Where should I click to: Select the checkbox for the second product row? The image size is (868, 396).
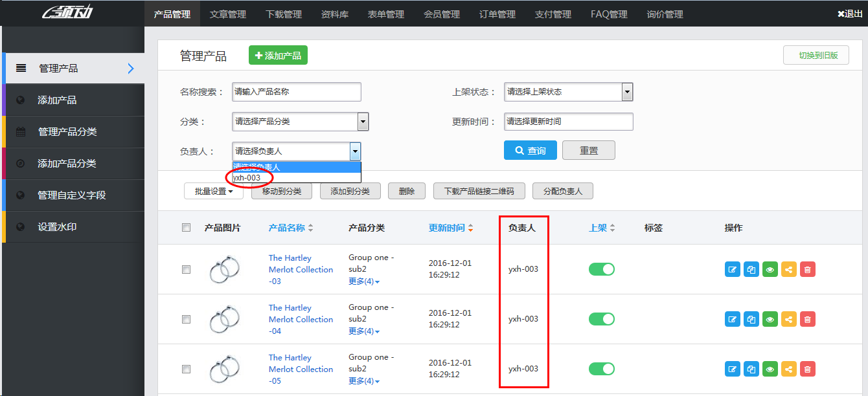(x=186, y=319)
